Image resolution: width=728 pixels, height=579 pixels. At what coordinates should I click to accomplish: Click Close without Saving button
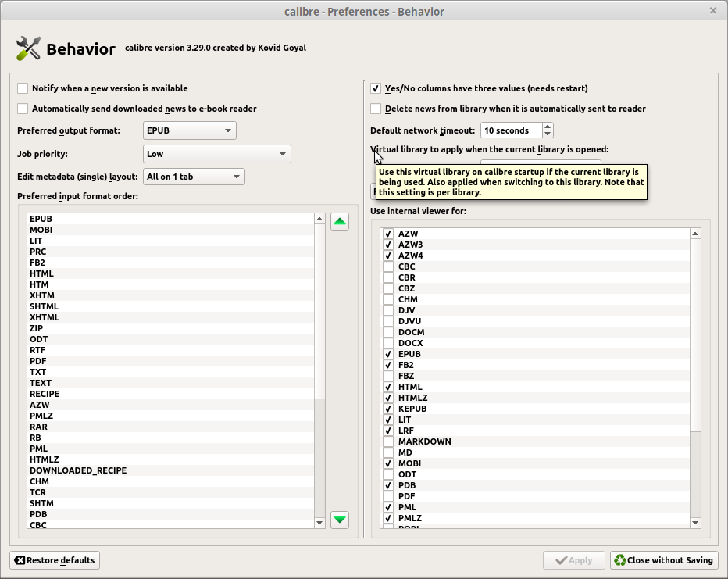(x=665, y=560)
